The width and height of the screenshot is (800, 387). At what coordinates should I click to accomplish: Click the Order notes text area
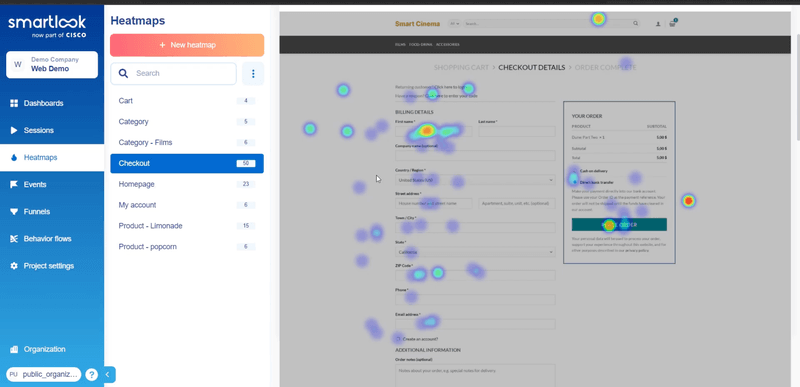(x=475, y=376)
